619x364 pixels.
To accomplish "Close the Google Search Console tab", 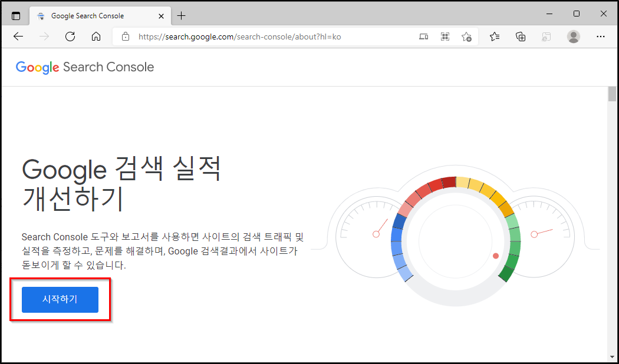I will point(161,16).
